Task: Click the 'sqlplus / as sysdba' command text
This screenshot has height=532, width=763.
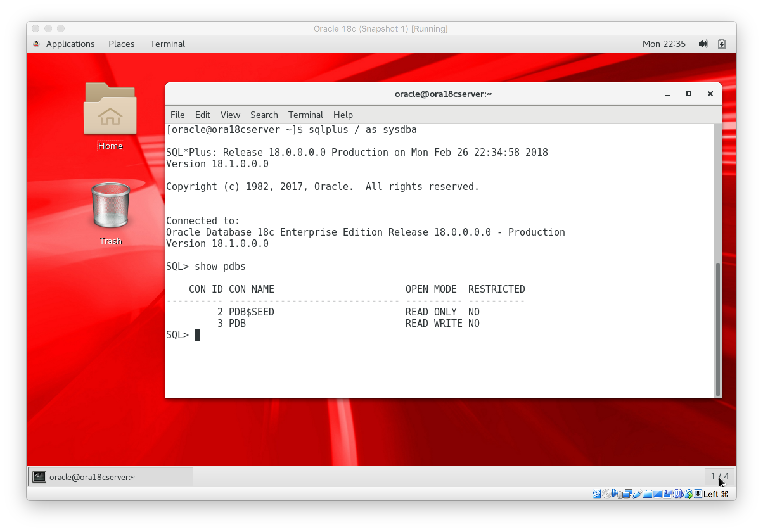Action: point(362,130)
